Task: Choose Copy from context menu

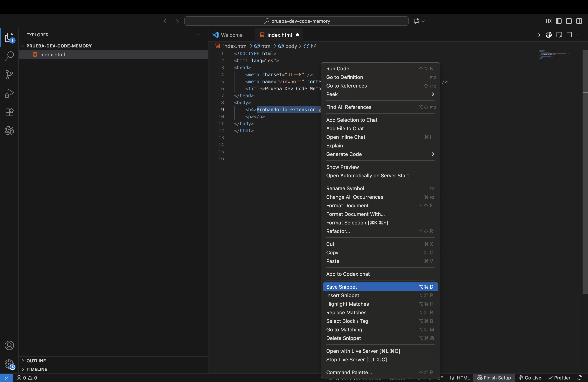Action: pos(380,253)
